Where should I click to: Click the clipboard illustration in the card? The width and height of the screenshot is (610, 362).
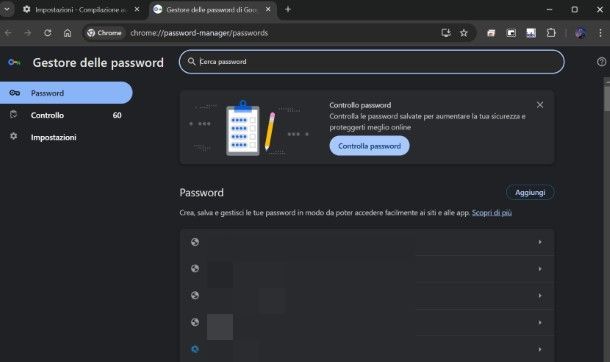click(x=243, y=128)
